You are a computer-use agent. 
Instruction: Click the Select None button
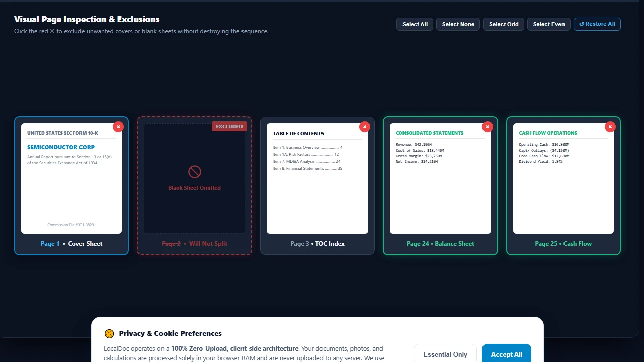click(458, 24)
